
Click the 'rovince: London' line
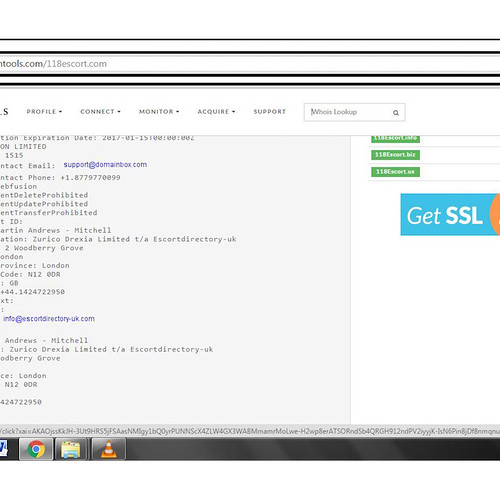(35, 266)
